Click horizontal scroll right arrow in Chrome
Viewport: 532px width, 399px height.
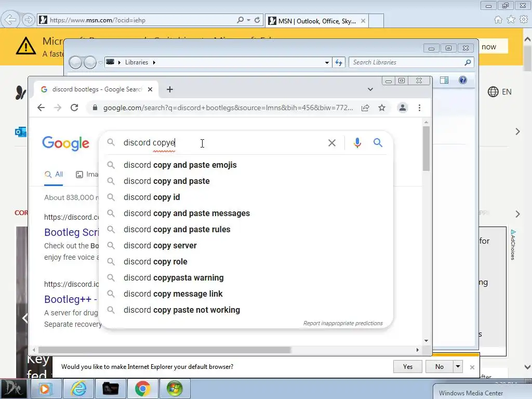click(x=417, y=350)
